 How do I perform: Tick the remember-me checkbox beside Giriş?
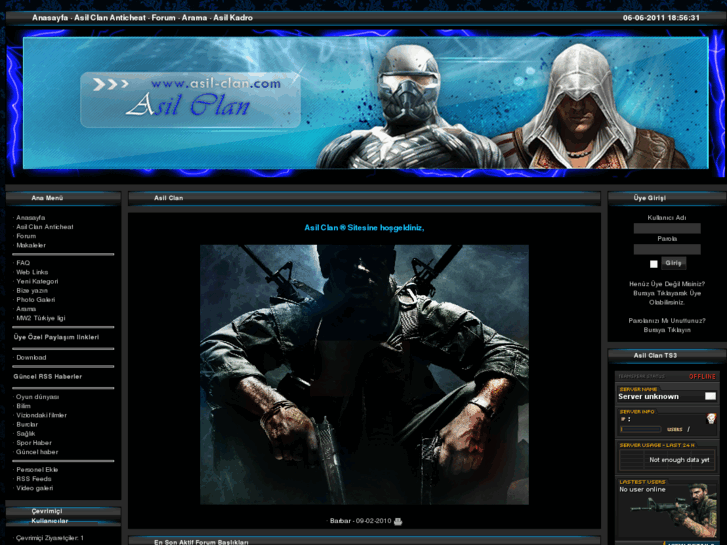pos(653,264)
